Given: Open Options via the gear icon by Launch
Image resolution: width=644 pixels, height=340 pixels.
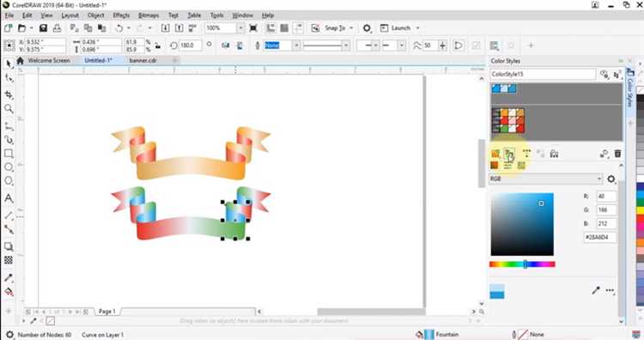Looking at the screenshot, I should pos(367,28).
